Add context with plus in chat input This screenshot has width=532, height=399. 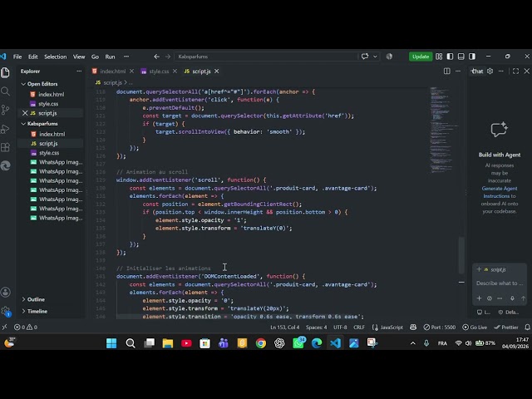pyautogui.click(x=479, y=298)
